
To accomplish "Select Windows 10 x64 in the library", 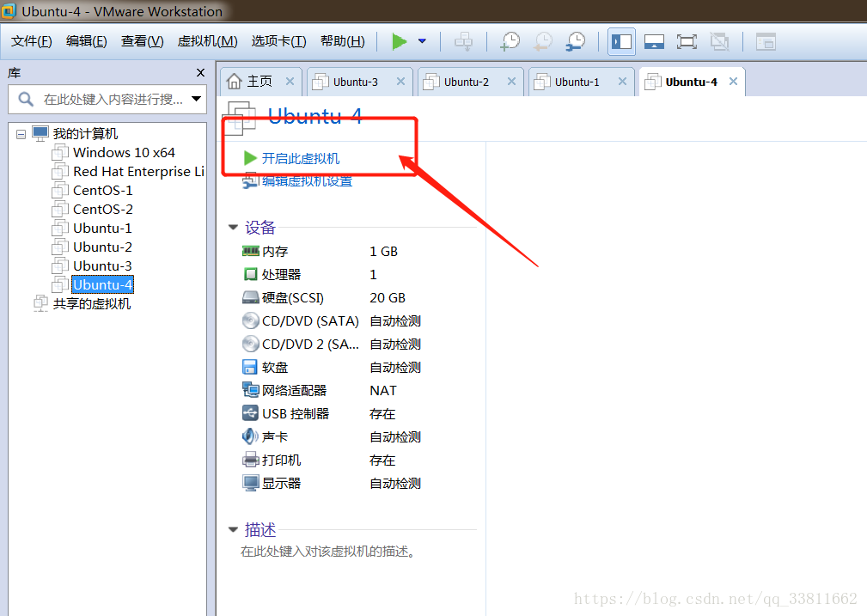I will click(124, 153).
